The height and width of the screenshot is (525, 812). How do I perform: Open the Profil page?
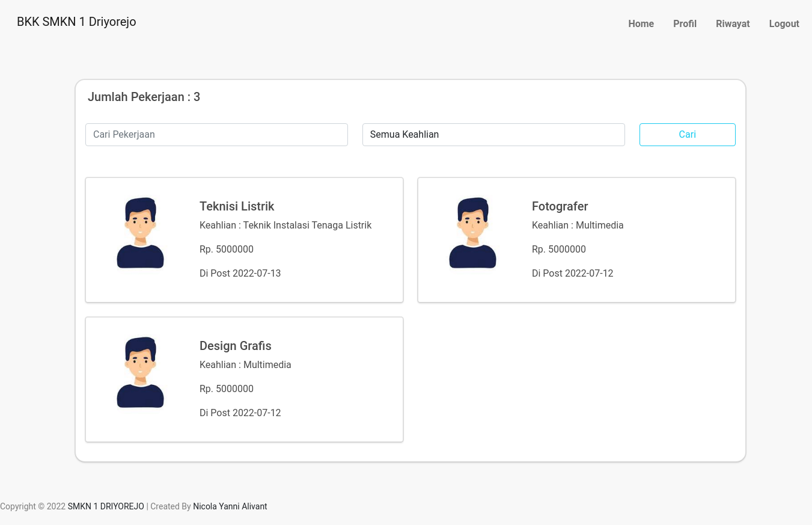pos(685,24)
